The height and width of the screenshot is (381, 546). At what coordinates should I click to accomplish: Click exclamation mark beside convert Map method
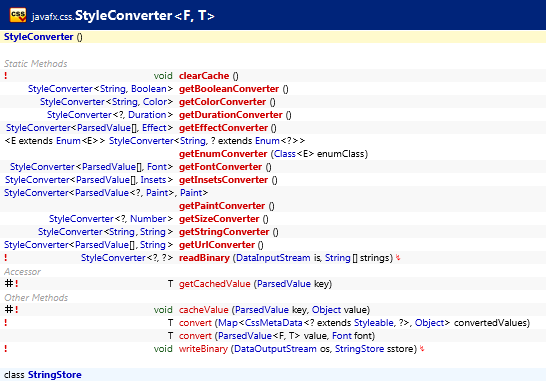6,323
